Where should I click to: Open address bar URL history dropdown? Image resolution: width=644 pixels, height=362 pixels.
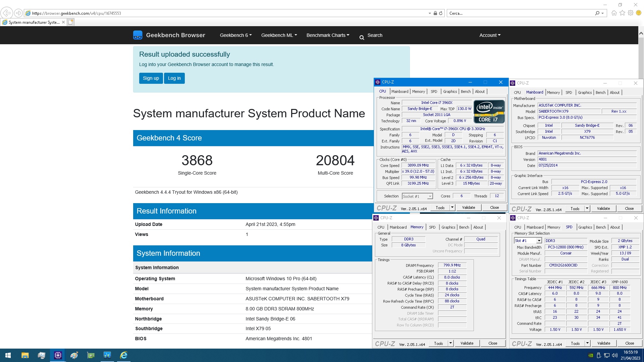click(x=430, y=13)
